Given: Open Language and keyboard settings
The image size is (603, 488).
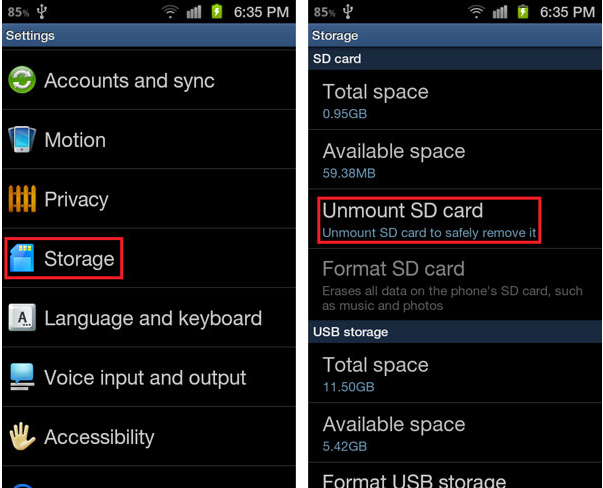Looking at the screenshot, I should [152, 319].
